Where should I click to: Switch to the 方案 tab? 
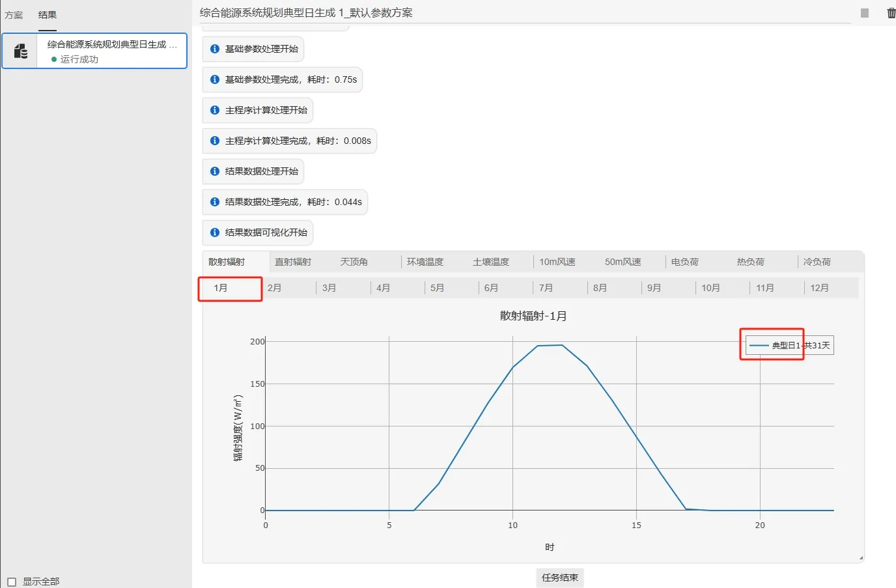coord(14,15)
